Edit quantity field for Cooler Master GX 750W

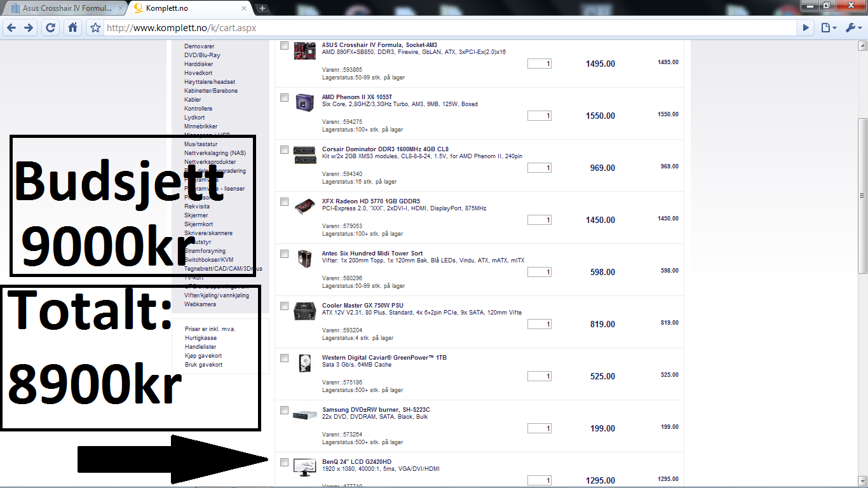tap(539, 324)
